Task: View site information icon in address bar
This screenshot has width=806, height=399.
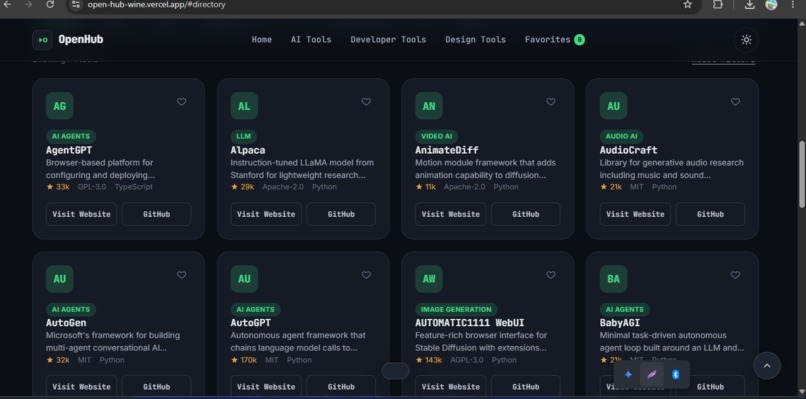Action: click(x=76, y=5)
